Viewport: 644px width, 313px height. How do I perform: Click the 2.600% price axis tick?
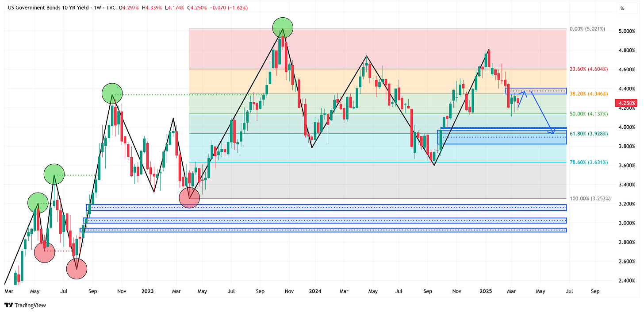(628, 262)
